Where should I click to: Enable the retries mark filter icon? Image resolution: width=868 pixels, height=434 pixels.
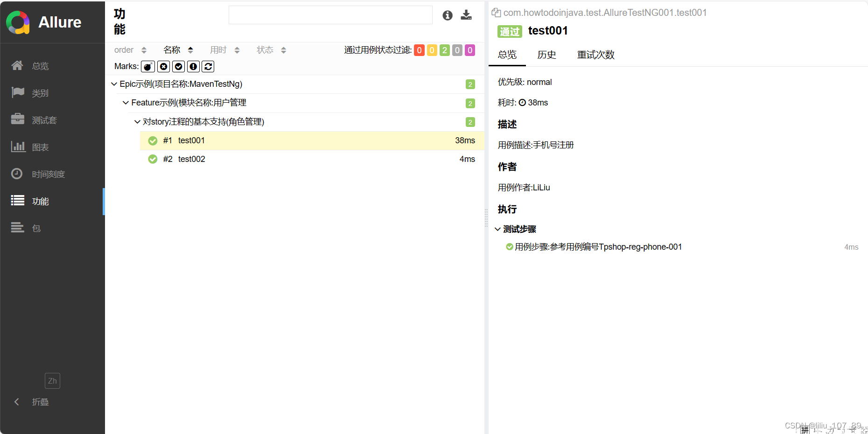208,66
